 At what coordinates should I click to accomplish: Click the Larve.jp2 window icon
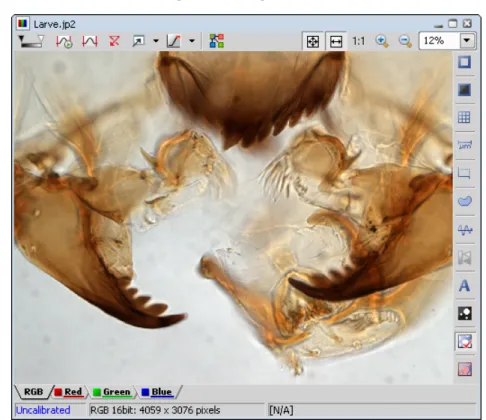click(23, 24)
